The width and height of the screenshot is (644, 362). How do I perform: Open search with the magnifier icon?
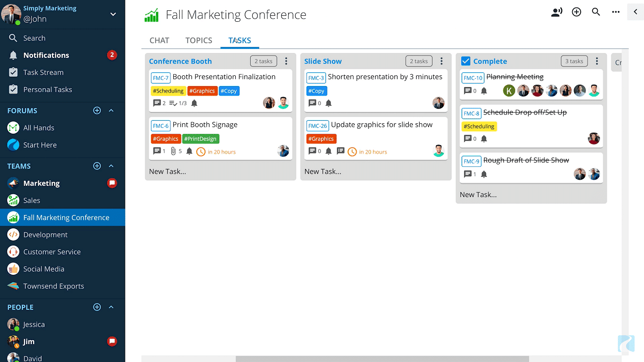pos(596,12)
